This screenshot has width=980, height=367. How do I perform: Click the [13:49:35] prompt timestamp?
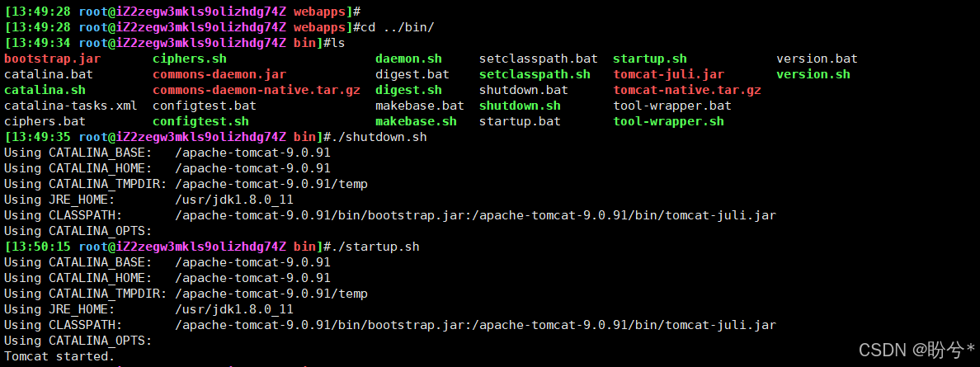pyautogui.click(x=39, y=137)
